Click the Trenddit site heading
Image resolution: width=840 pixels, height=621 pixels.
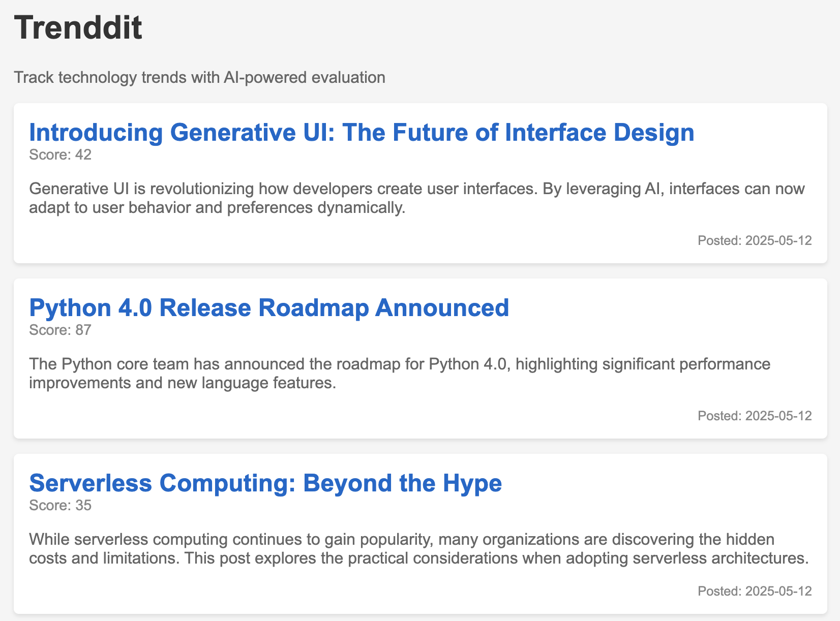78,27
